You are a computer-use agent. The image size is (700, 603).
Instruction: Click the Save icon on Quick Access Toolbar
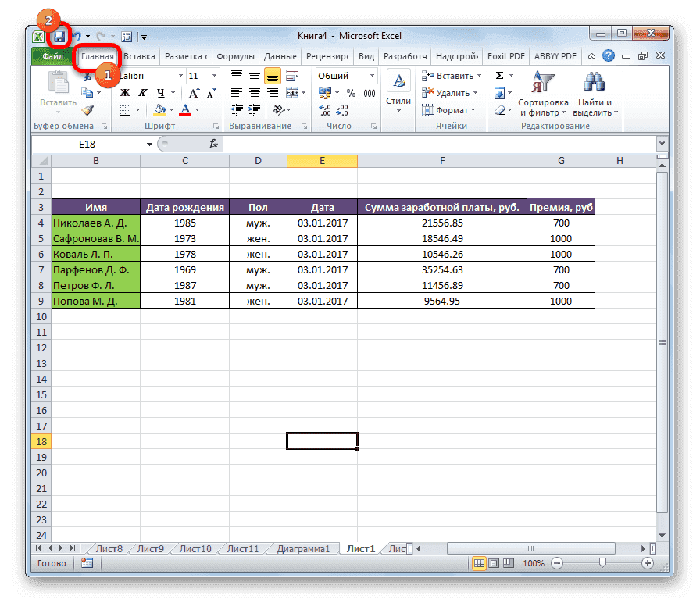coord(60,37)
